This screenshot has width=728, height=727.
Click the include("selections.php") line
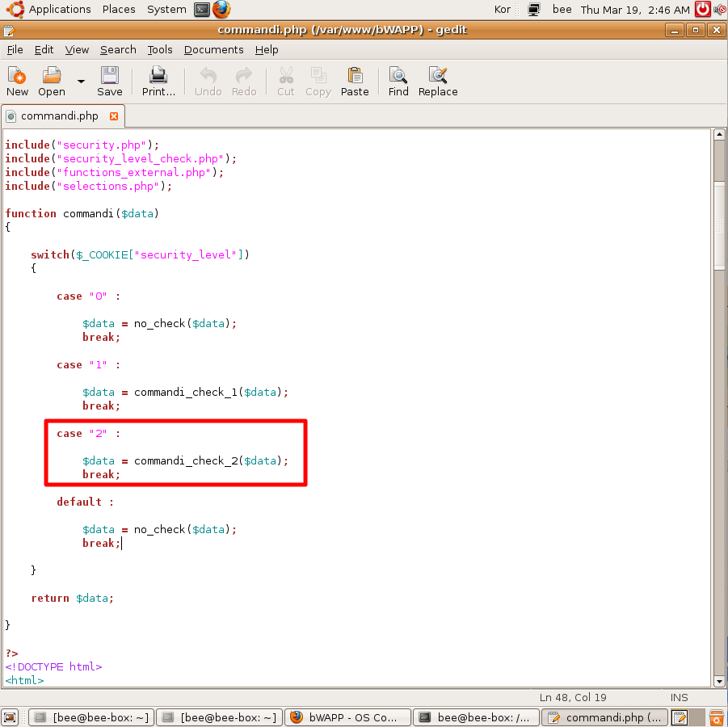89,186
